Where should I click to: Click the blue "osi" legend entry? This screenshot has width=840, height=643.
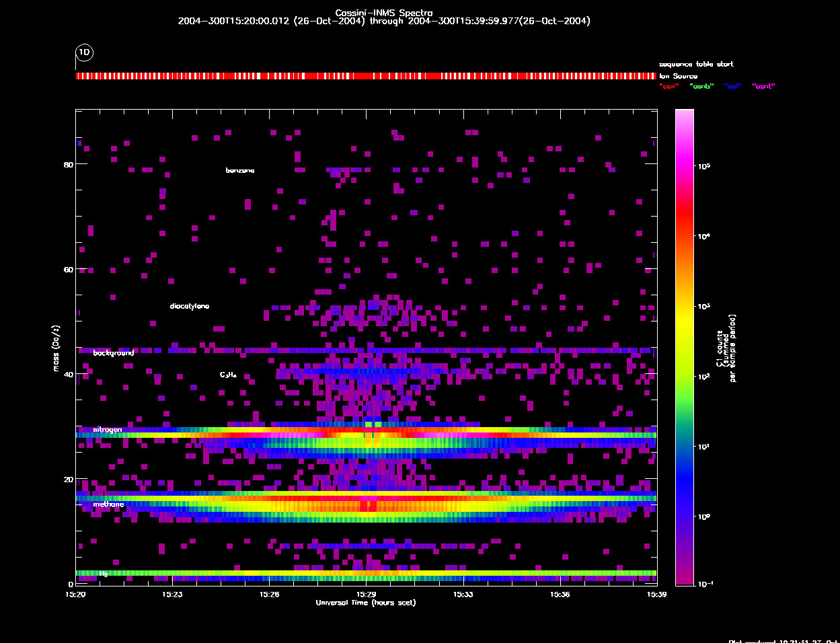coord(732,86)
